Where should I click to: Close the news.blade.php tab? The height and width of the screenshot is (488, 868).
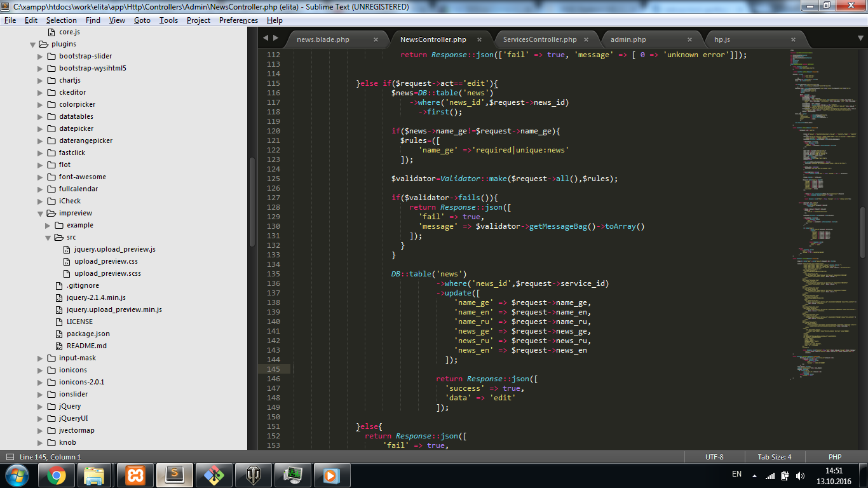pos(376,39)
